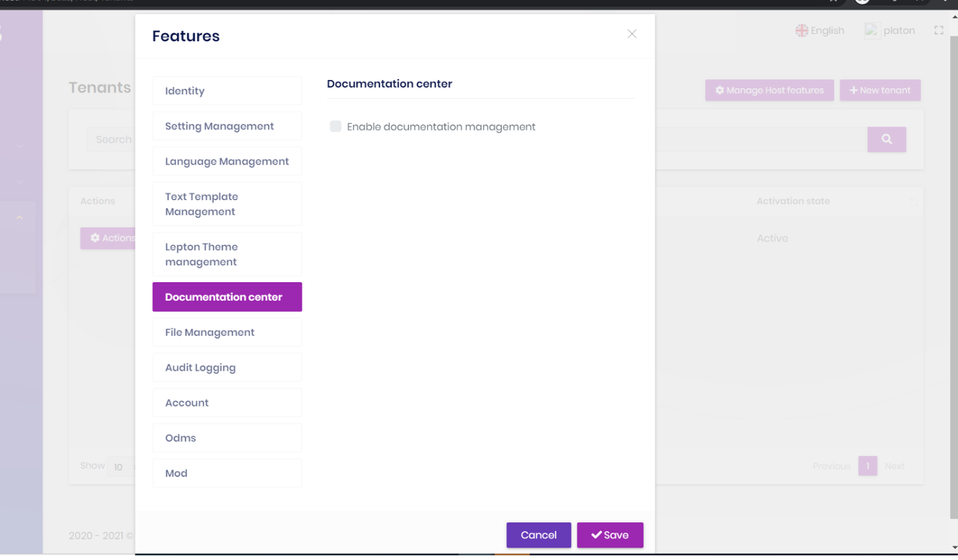Click the Features dialog title
This screenshot has width=958, height=560.
(185, 36)
